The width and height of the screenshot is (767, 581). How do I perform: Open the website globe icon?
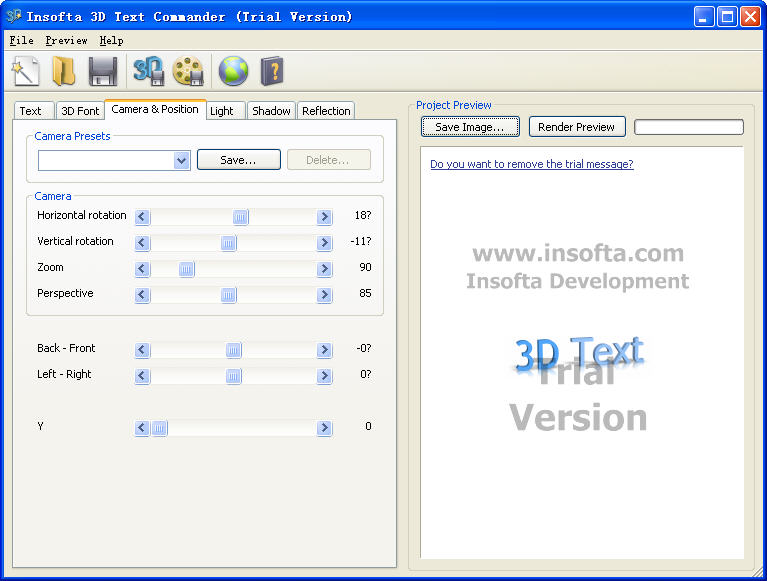233,71
